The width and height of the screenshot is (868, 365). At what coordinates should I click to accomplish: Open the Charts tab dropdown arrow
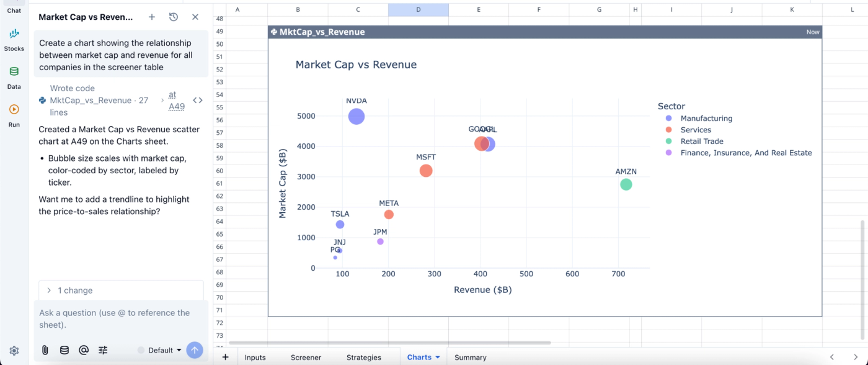pyautogui.click(x=438, y=358)
